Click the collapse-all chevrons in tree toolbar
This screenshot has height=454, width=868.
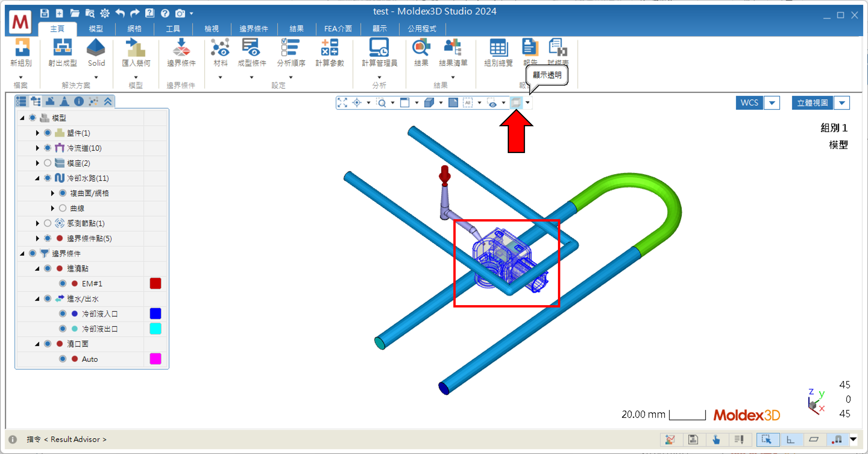(x=108, y=101)
